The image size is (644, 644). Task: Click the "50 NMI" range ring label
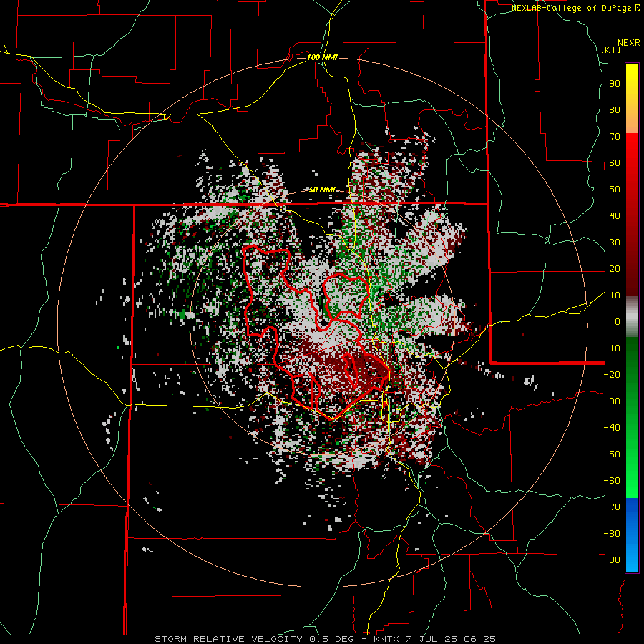click(322, 190)
